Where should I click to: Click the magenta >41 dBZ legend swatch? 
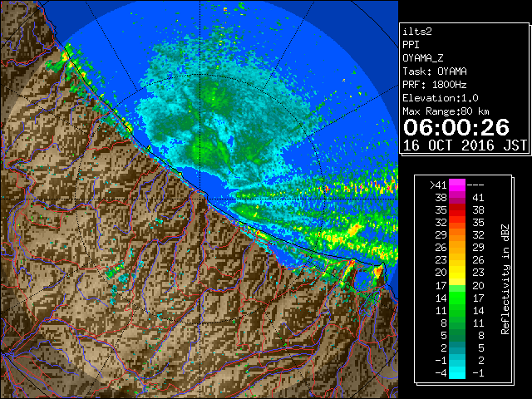(x=457, y=185)
